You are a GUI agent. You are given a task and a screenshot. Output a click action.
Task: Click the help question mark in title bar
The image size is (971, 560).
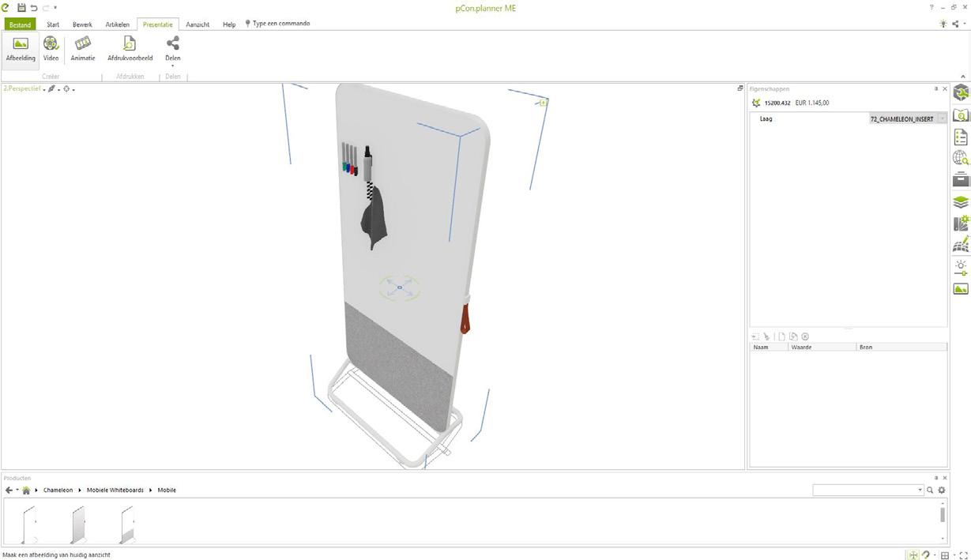931,7
